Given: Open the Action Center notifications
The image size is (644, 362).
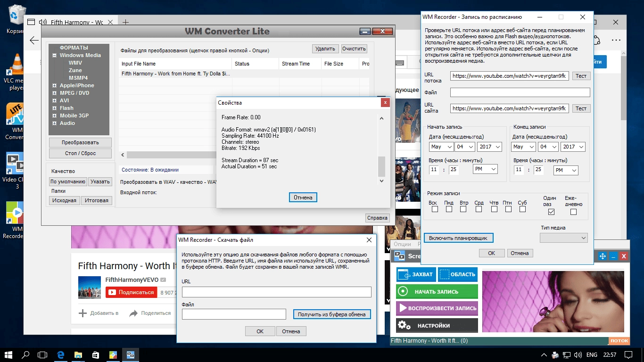Looking at the screenshot, I should click(628, 354).
